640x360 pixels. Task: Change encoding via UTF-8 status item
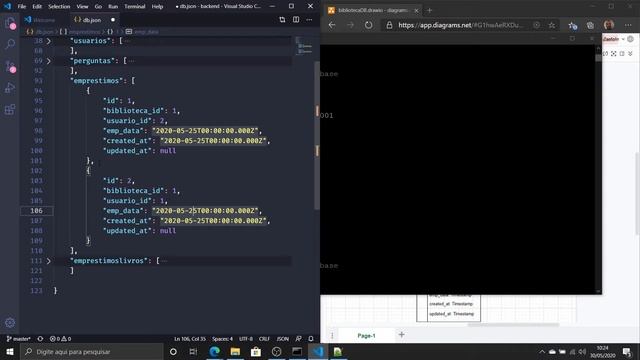click(246, 339)
